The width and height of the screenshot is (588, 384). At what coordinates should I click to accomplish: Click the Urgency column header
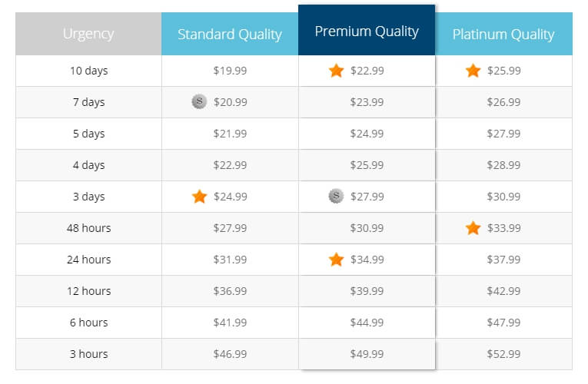(88, 34)
